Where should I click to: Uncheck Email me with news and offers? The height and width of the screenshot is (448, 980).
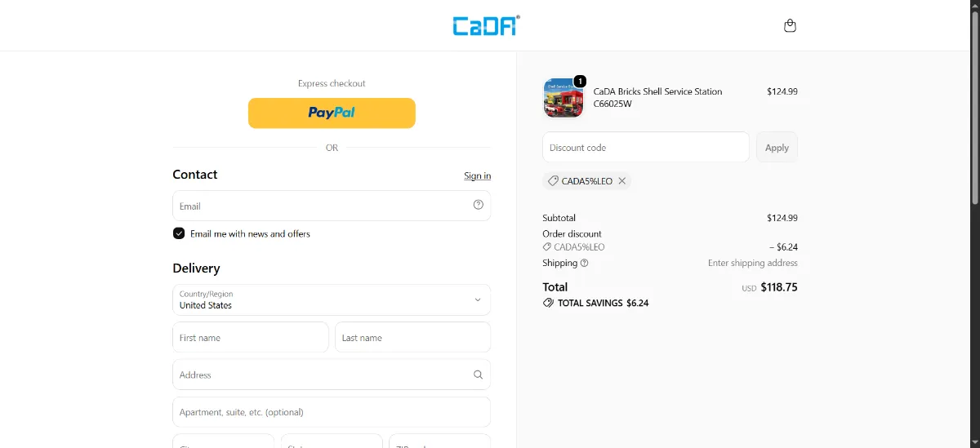point(179,233)
